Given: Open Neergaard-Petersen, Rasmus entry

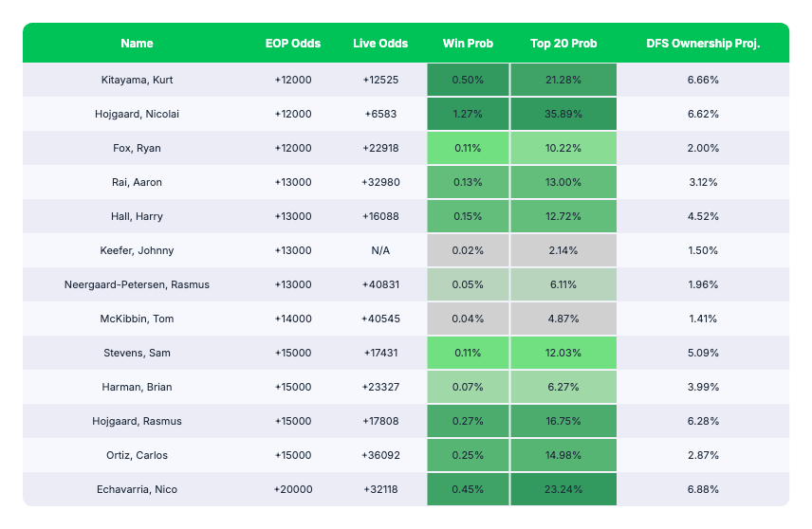Looking at the screenshot, I should (137, 284).
